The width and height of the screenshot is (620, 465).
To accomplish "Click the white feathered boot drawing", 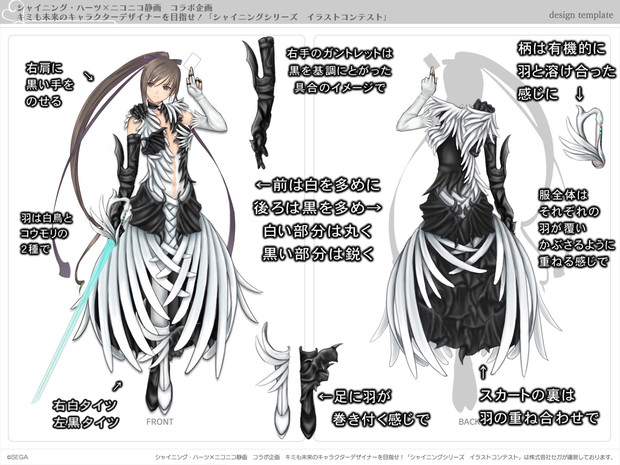I will (274, 380).
